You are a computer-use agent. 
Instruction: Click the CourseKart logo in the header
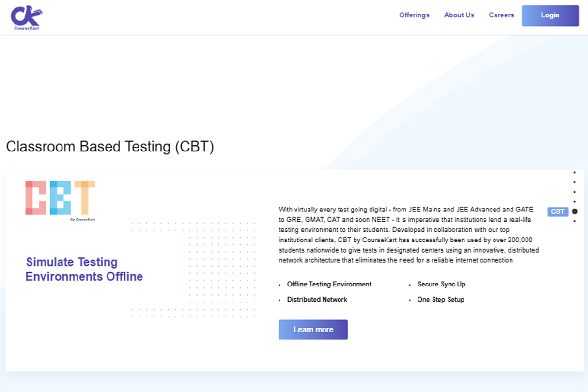coord(27,18)
